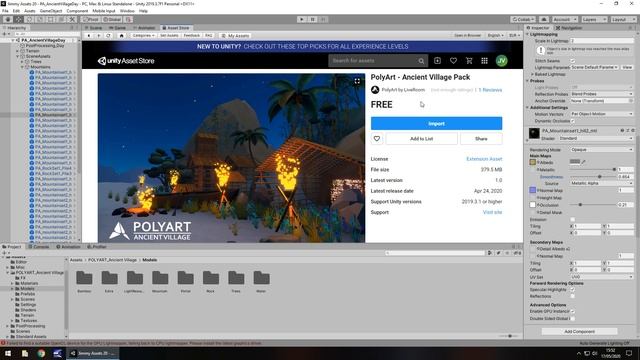Click the search magnifier in Asset Store
Screen dimensions: 640x360
[421, 61]
